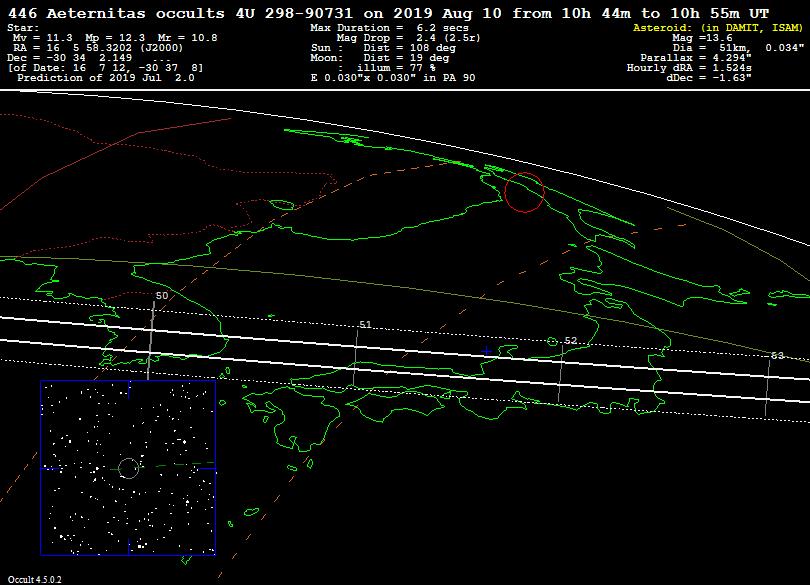This screenshot has height=585, width=810.
Task: Click the Occult 4.5.0.2 version label
Action: tap(35, 579)
